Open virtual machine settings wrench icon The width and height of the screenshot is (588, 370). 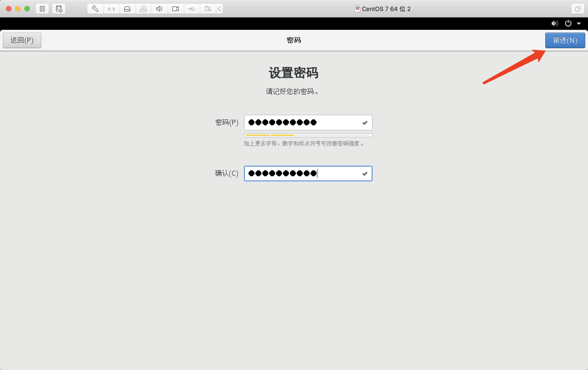point(95,9)
